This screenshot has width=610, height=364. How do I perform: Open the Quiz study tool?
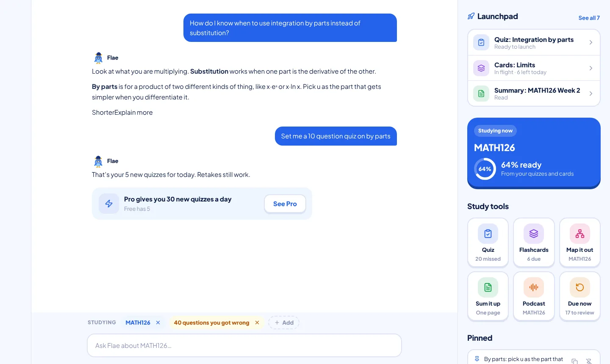(488, 243)
